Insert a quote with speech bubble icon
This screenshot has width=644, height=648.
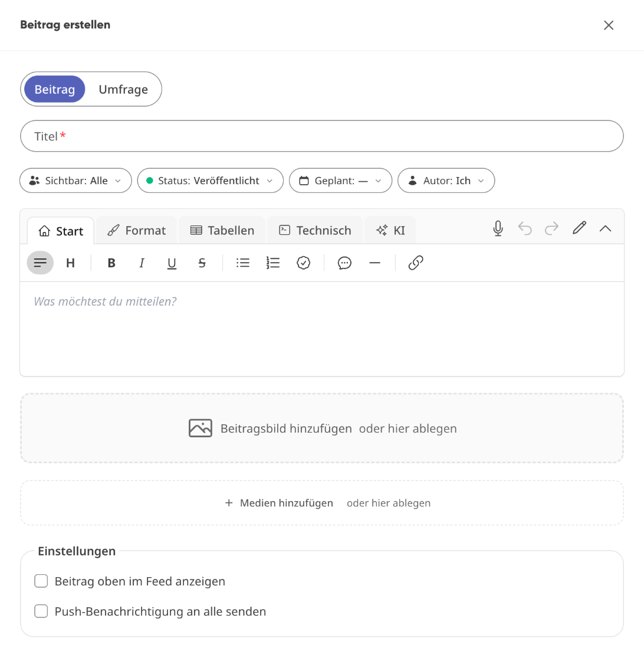point(344,263)
